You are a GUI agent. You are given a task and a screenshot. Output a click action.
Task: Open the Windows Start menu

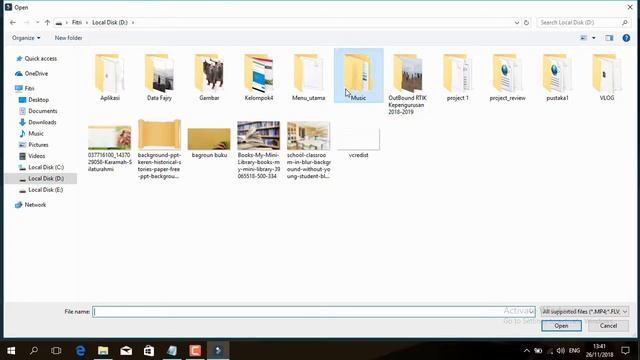pos(11,351)
